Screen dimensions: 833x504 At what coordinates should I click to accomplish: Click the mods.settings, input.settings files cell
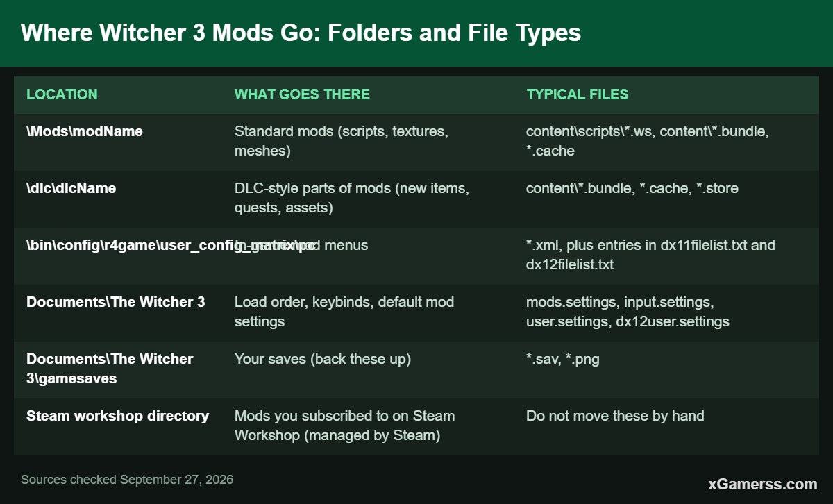tap(628, 312)
